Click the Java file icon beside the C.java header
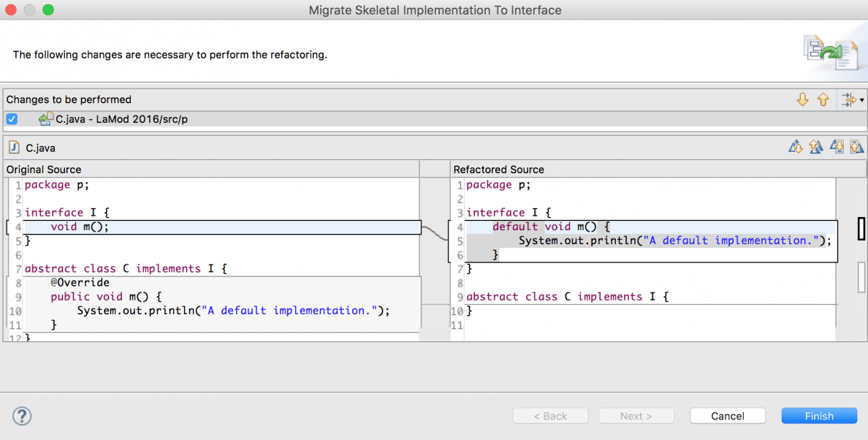 click(x=14, y=148)
